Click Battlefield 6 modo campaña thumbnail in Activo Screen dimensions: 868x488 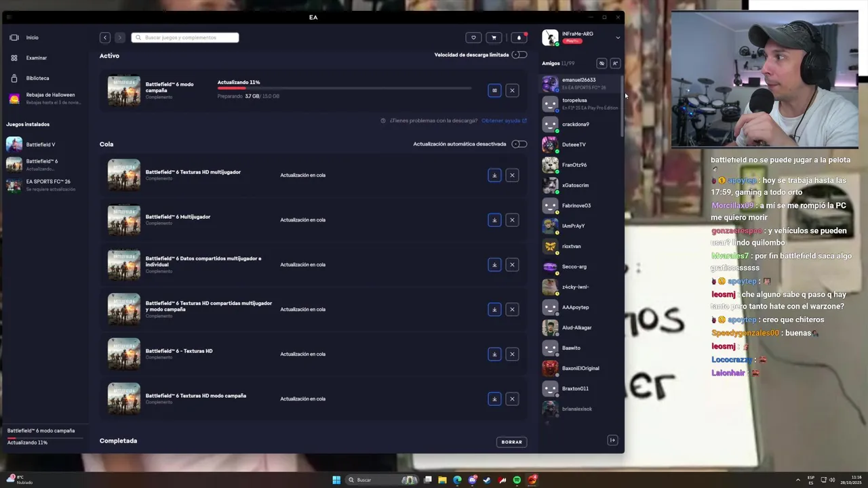[124, 90]
